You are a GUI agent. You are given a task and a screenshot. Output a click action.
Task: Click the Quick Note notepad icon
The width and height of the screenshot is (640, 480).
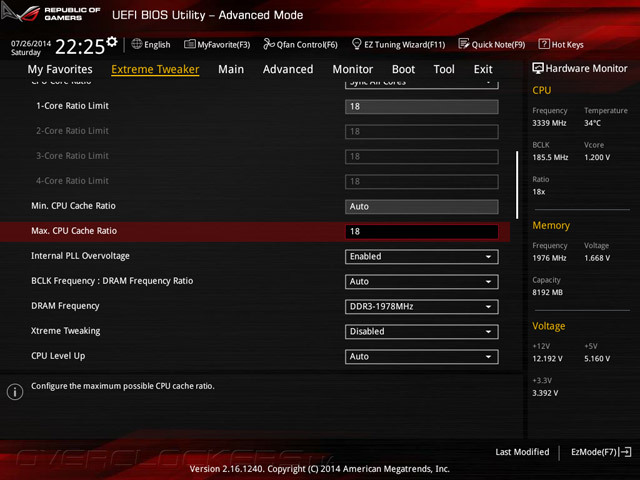464,44
